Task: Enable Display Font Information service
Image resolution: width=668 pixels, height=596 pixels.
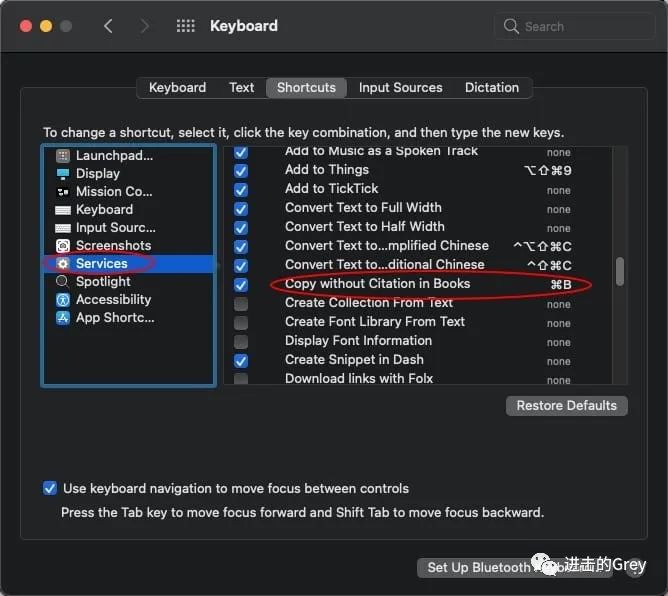Action: 241,342
